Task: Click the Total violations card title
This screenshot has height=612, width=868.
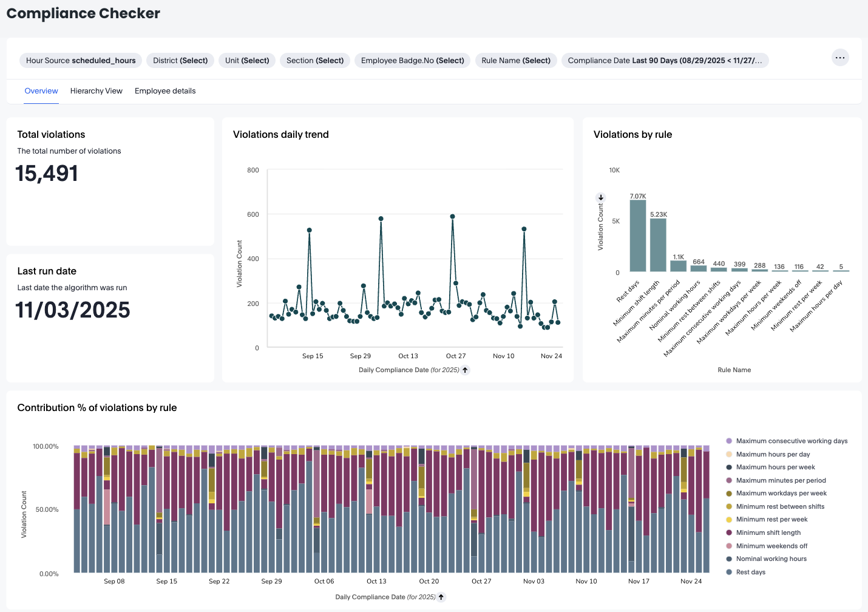Action: 51,135
